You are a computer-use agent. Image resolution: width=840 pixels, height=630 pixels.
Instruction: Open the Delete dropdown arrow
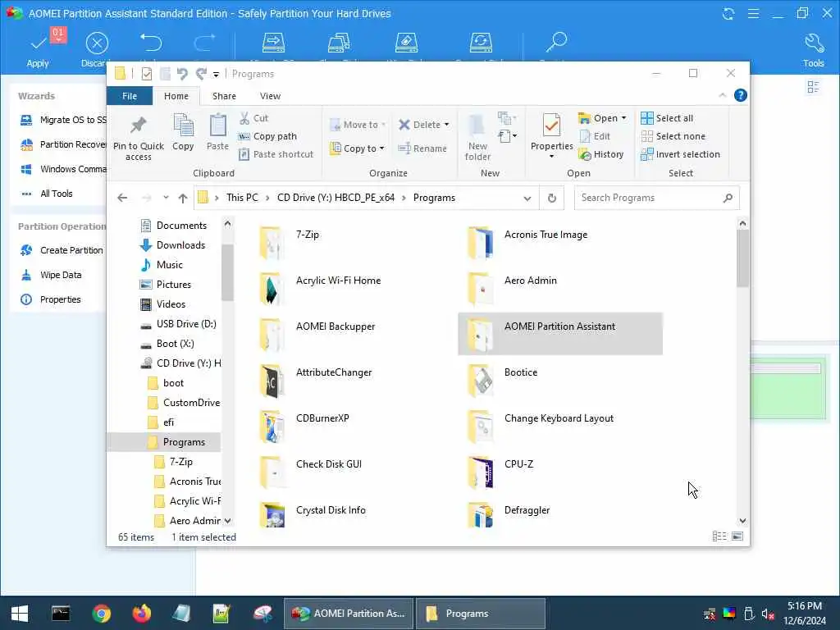coord(446,125)
